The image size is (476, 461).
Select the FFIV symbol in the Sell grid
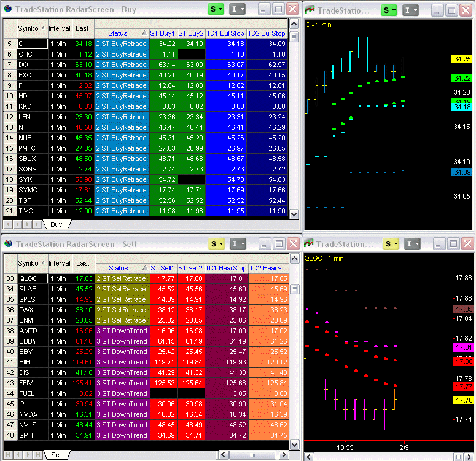(33, 383)
